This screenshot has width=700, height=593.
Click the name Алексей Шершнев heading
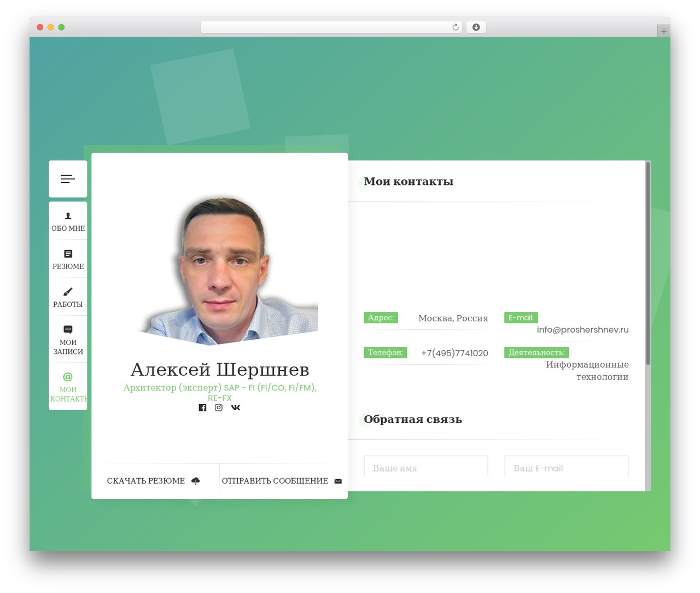[220, 369]
